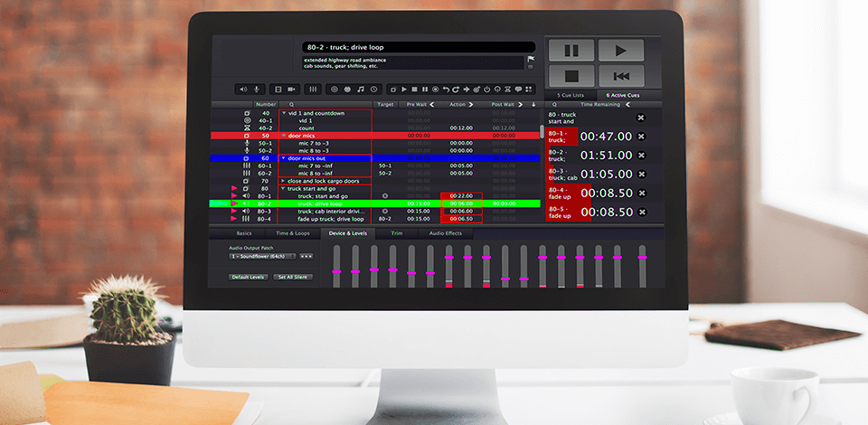
Task: Add MIDI File cue with music note icon
Action: click(361, 89)
